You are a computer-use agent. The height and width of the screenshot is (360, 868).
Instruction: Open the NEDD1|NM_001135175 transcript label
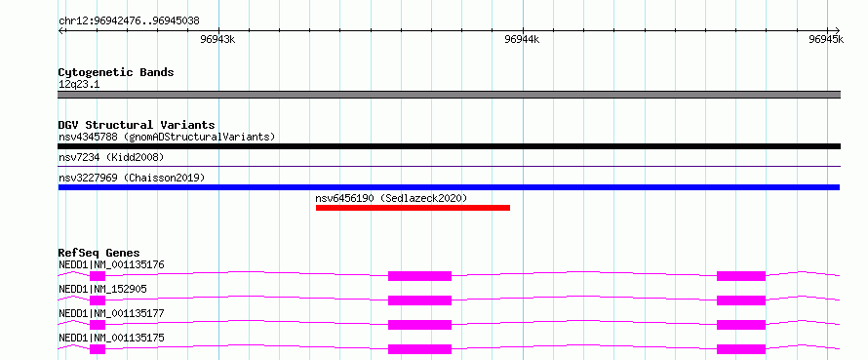111,338
